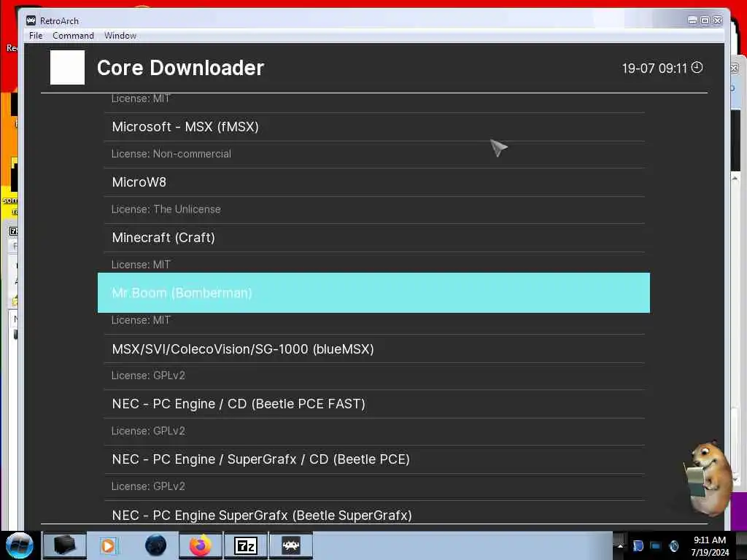Select NEC PC Engine / CD (Beetle PCE FAST)
Viewport: 747px width, 560px height.
[374, 404]
